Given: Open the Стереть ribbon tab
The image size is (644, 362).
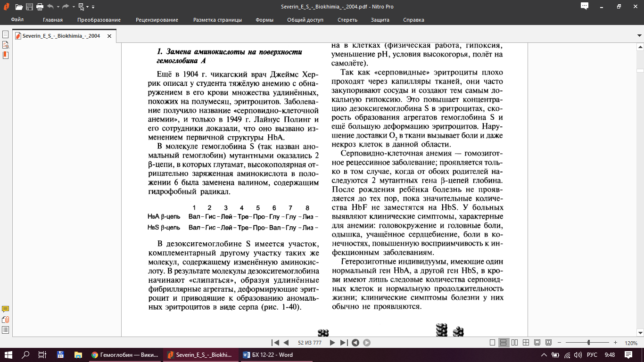Looking at the screenshot, I should tap(347, 20).
